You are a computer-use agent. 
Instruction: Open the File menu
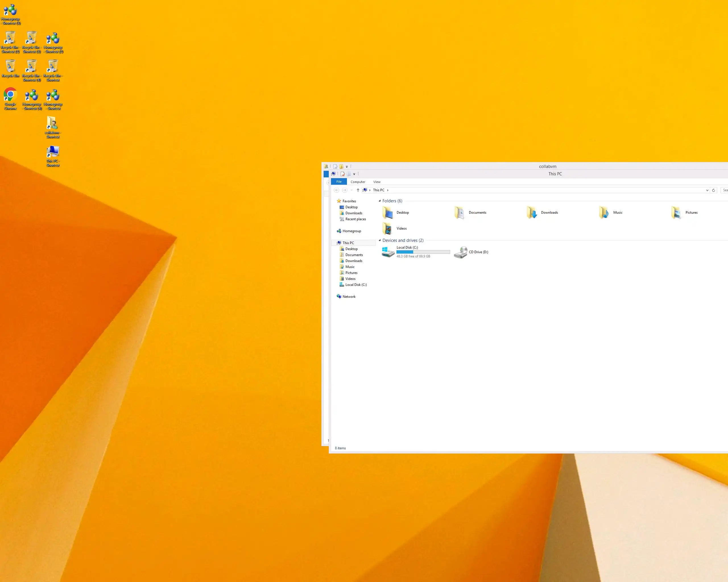(x=339, y=182)
